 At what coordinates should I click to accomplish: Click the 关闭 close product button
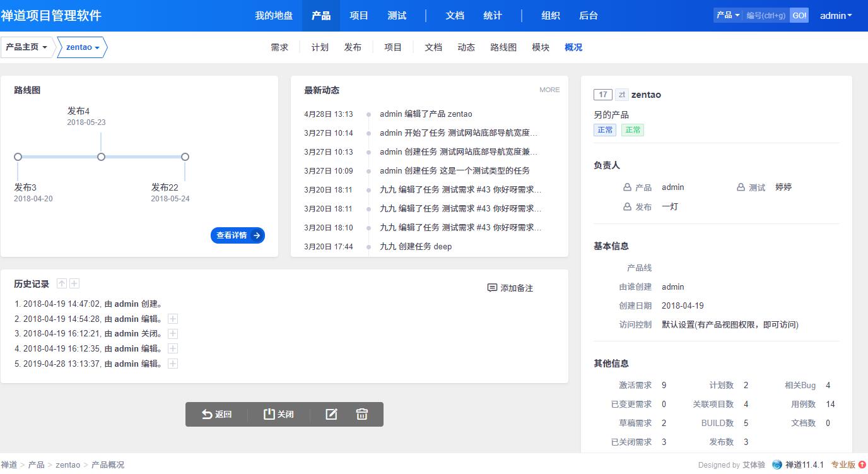point(278,414)
